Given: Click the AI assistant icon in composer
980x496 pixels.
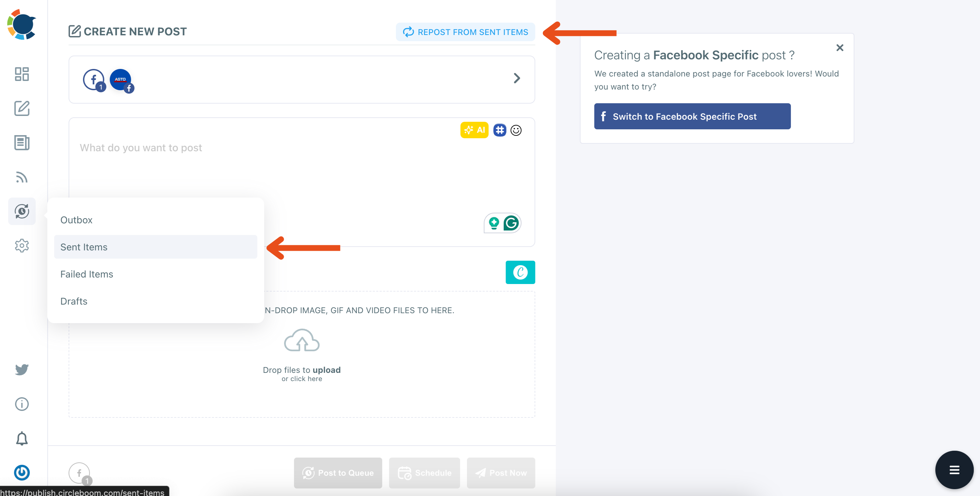Looking at the screenshot, I should click(x=474, y=130).
